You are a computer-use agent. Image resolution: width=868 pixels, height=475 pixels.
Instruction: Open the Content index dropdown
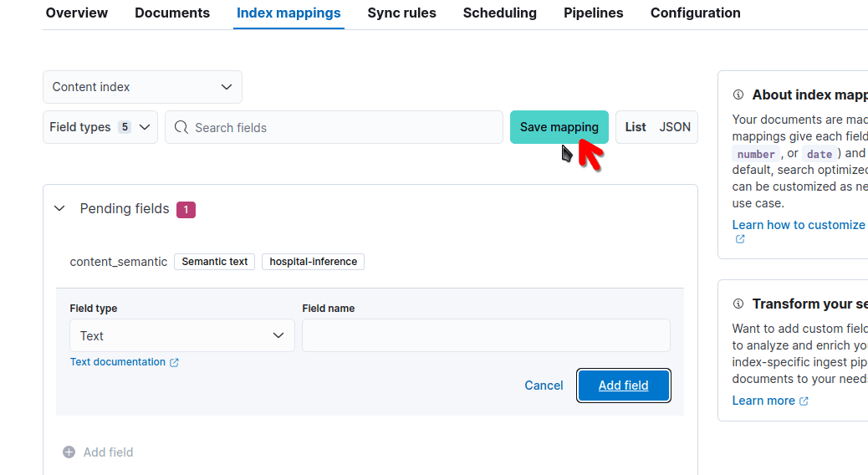(x=142, y=87)
